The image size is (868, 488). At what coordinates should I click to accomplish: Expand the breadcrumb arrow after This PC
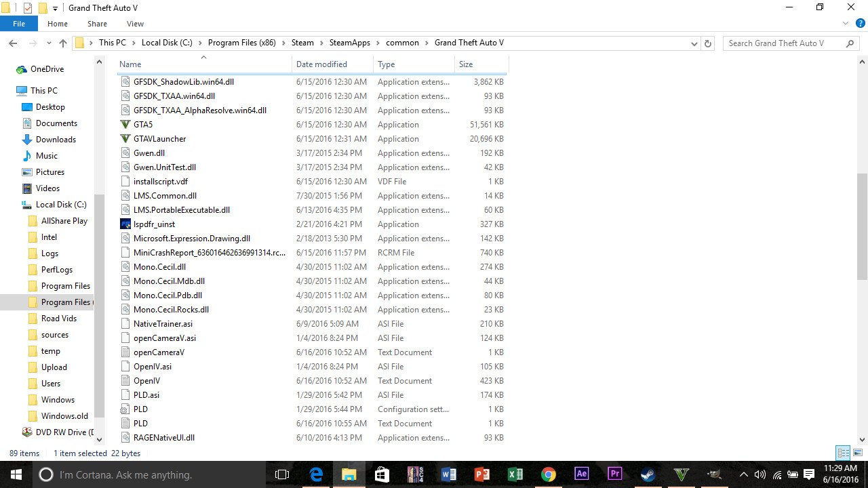click(x=134, y=43)
